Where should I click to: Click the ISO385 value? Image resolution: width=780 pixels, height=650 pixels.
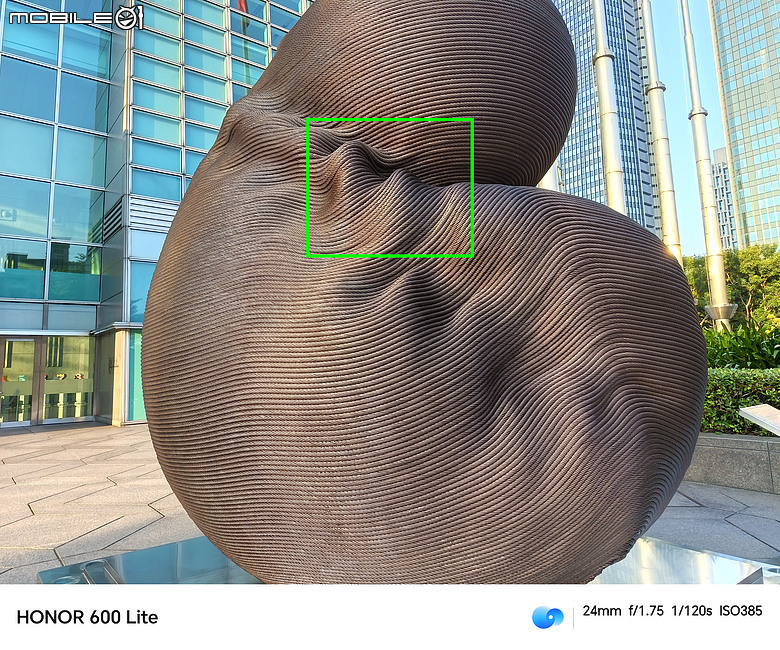click(x=741, y=611)
